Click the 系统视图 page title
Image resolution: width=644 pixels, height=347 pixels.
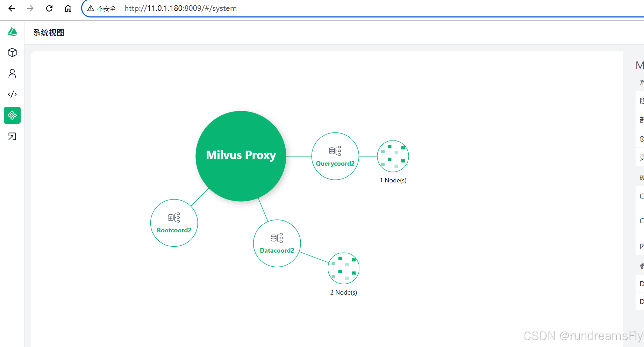49,32
